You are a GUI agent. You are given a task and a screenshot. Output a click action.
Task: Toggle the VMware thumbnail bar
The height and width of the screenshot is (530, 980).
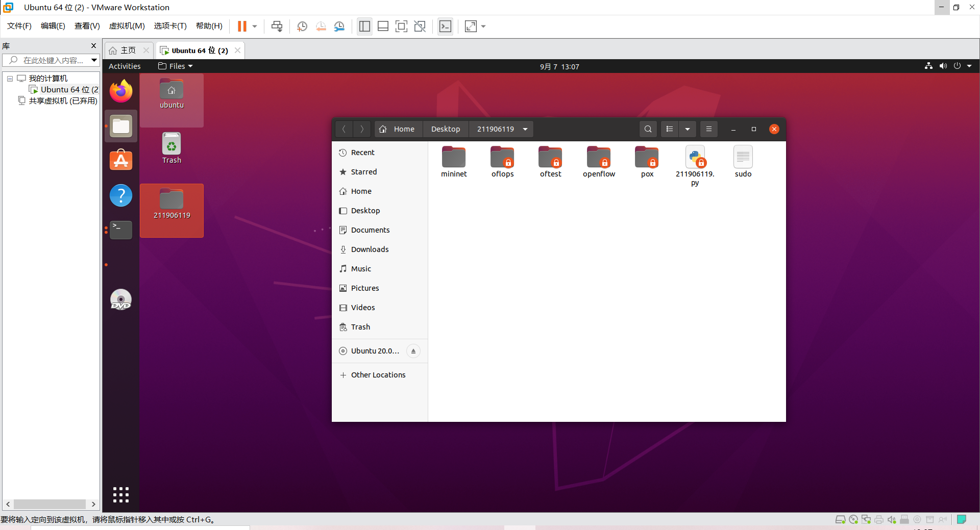tap(383, 26)
